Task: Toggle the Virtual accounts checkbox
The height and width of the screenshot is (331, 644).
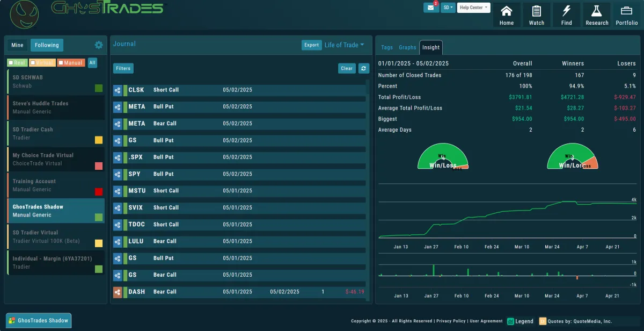Action: point(33,63)
